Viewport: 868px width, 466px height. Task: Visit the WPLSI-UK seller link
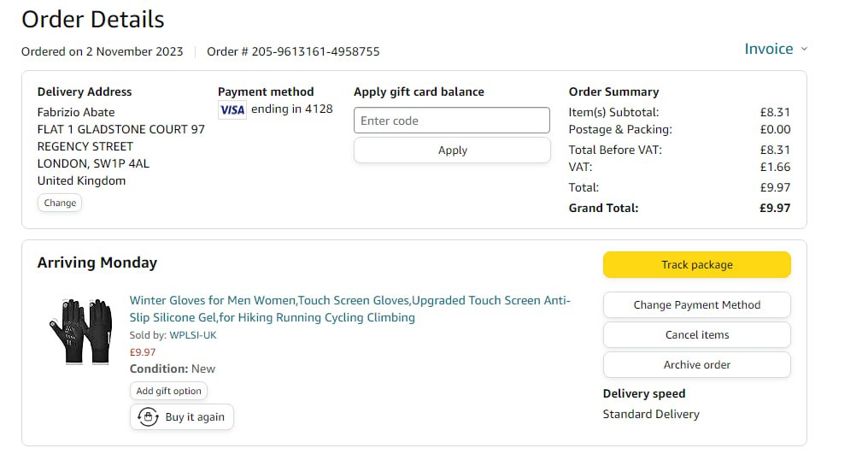click(193, 335)
